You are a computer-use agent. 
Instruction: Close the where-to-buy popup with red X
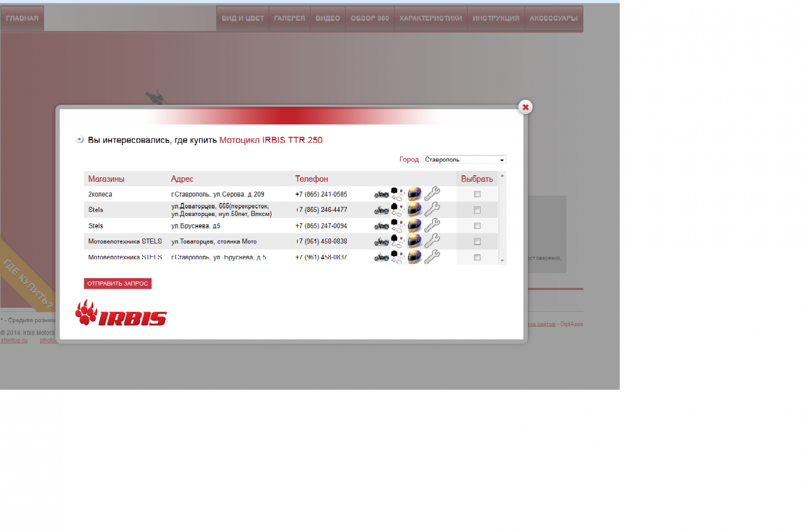(x=525, y=107)
